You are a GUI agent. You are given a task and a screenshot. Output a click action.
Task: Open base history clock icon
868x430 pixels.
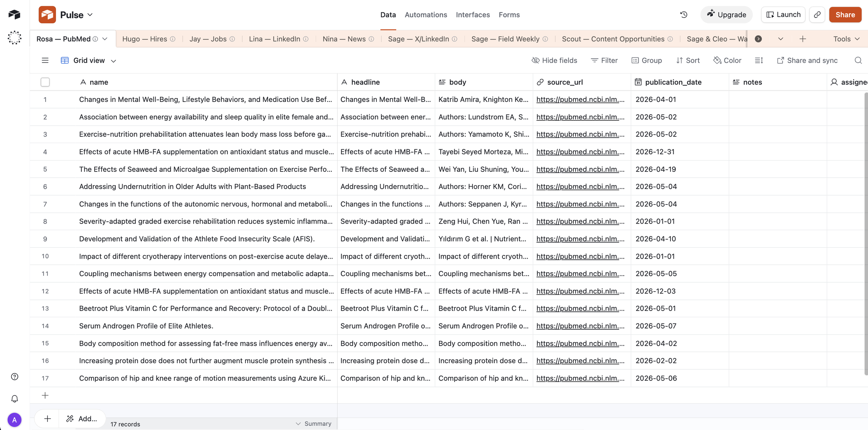coord(684,15)
